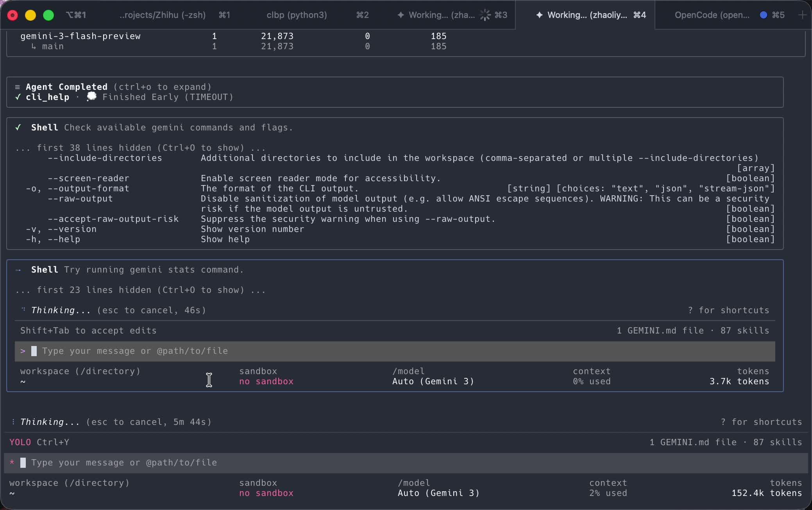Click the inner shell message input field
The width and height of the screenshot is (812, 510).
395,351
